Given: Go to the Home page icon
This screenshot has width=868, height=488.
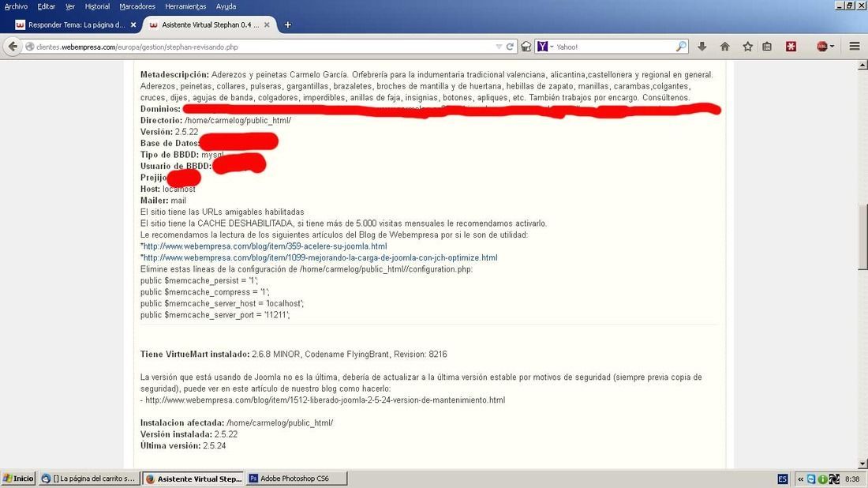Looking at the screenshot, I should [724, 47].
